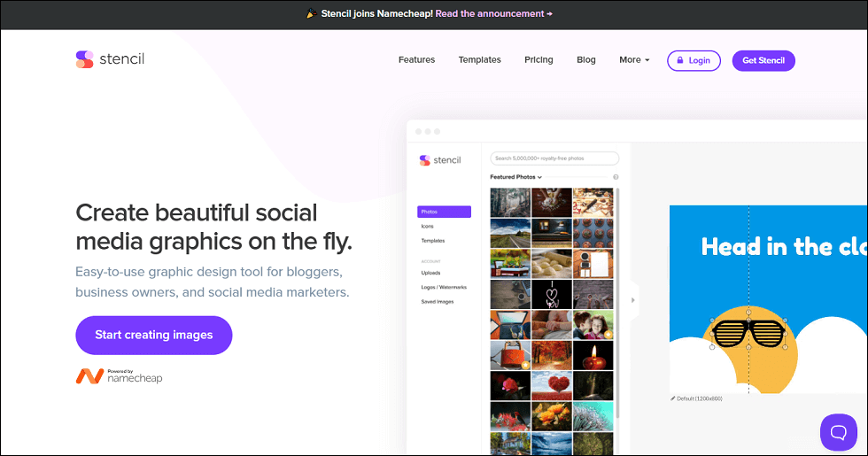
Task: Click the sunglasses graphic on the canvas
Action: click(x=748, y=333)
